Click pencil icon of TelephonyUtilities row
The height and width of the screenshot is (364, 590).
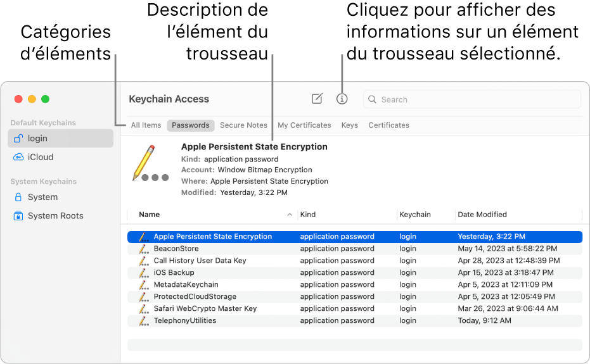(x=144, y=321)
